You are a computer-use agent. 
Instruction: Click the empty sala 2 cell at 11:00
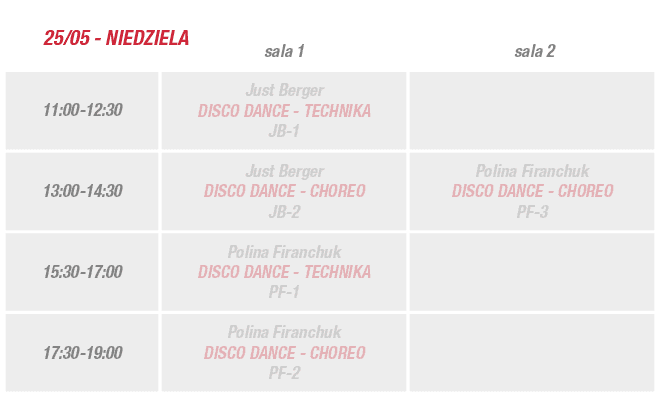click(532, 110)
